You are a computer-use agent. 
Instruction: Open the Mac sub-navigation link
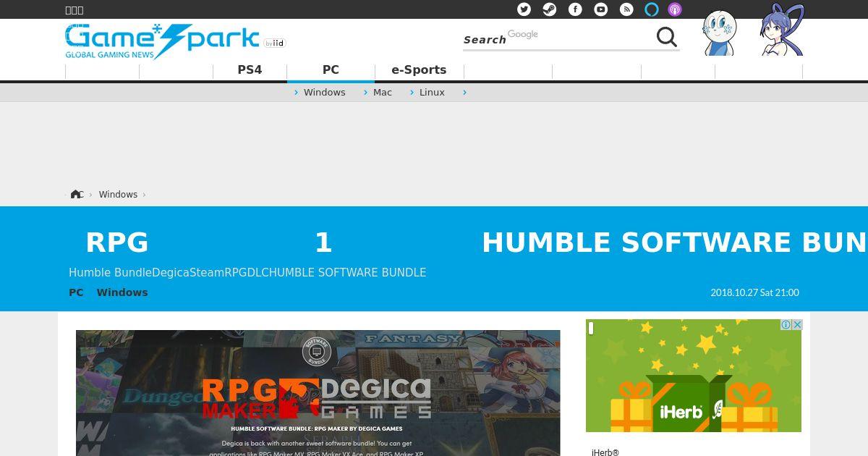click(383, 93)
